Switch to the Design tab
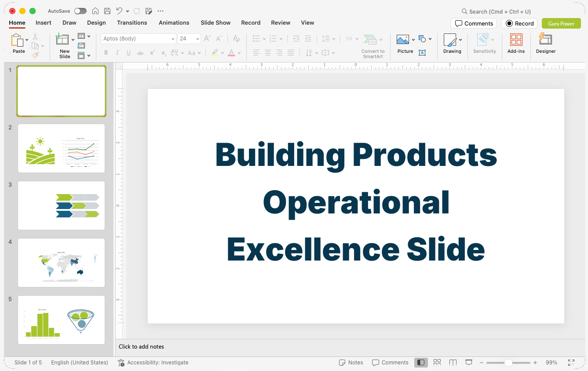 pos(96,22)
